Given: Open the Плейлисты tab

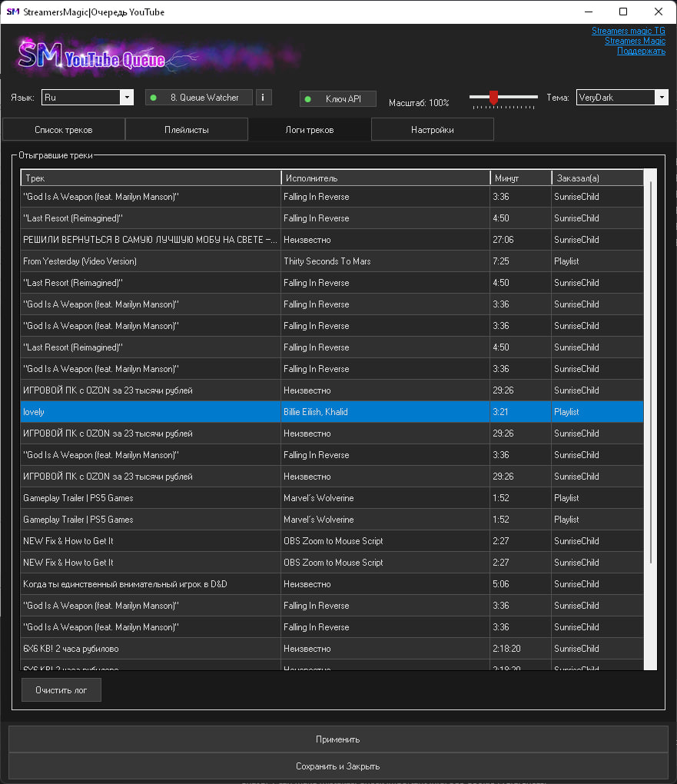Looking at the screenshot, I should click(187, 130).
